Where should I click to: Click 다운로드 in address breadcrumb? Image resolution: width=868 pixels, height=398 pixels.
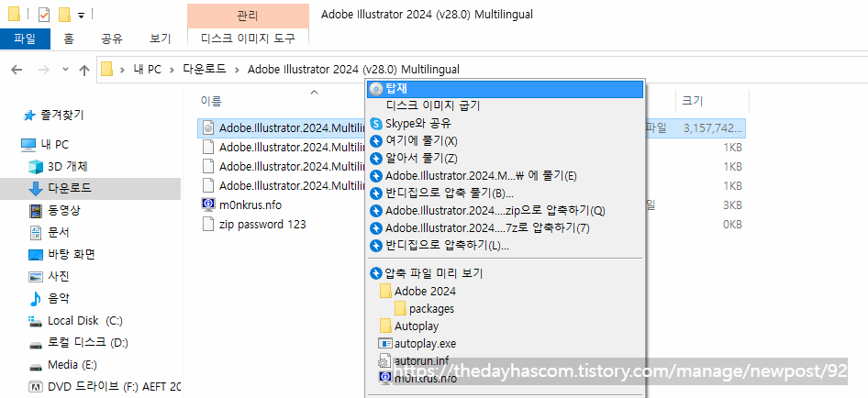(x=205, y=70)
